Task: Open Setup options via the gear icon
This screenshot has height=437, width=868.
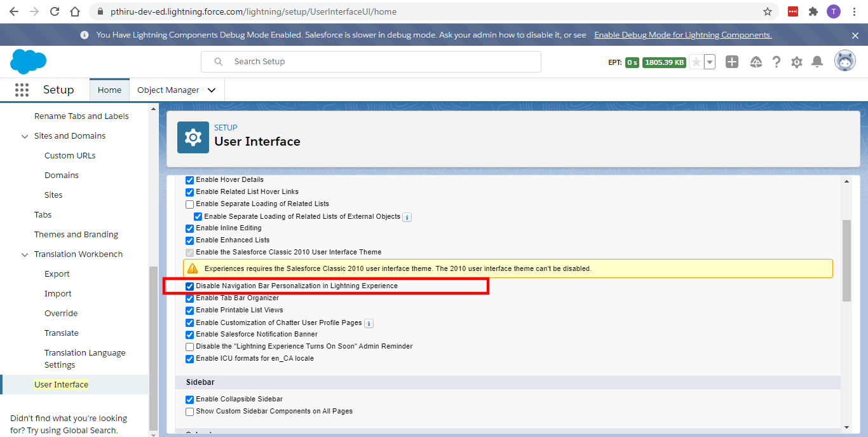Action: coord(796,61)
